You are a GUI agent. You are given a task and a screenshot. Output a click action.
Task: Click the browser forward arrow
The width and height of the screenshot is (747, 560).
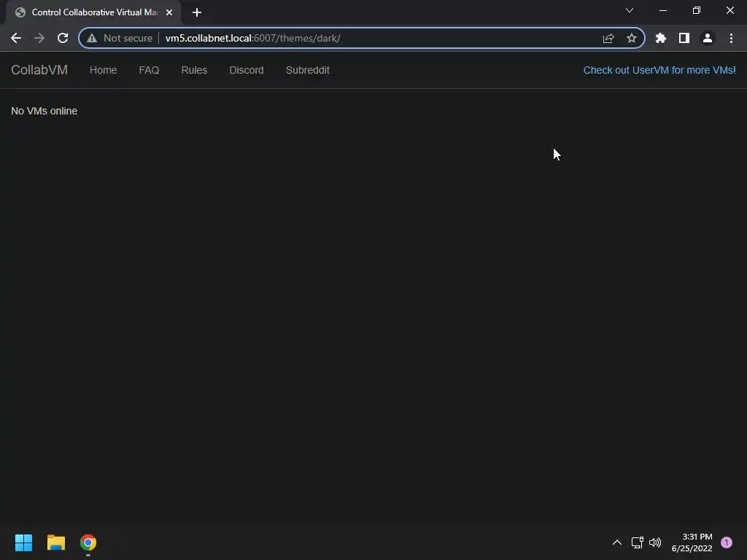[39, 38]
